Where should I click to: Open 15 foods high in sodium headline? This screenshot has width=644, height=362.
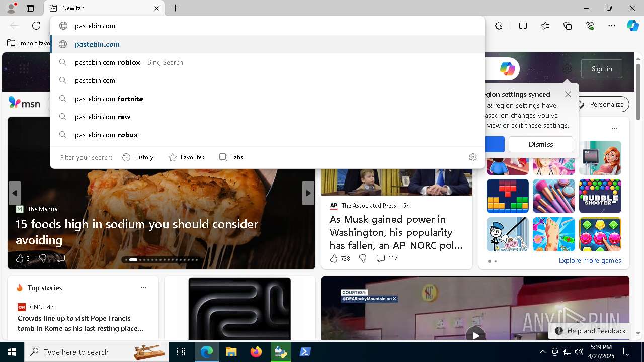137,232
